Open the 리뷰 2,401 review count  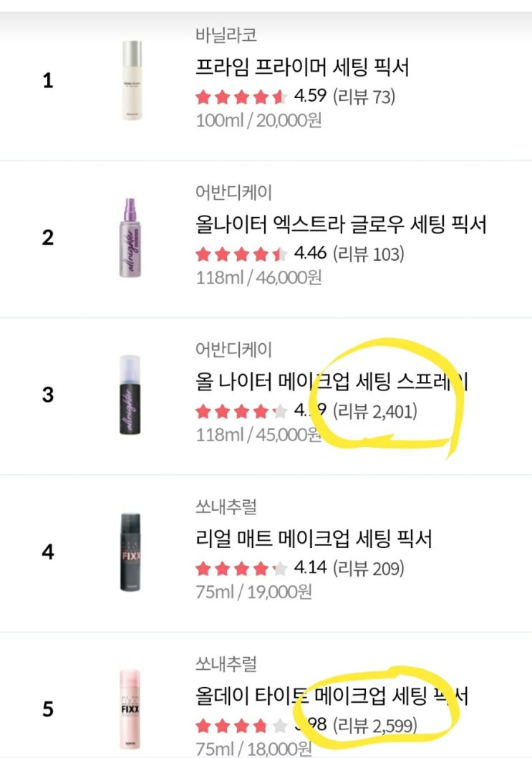(376, 411)
